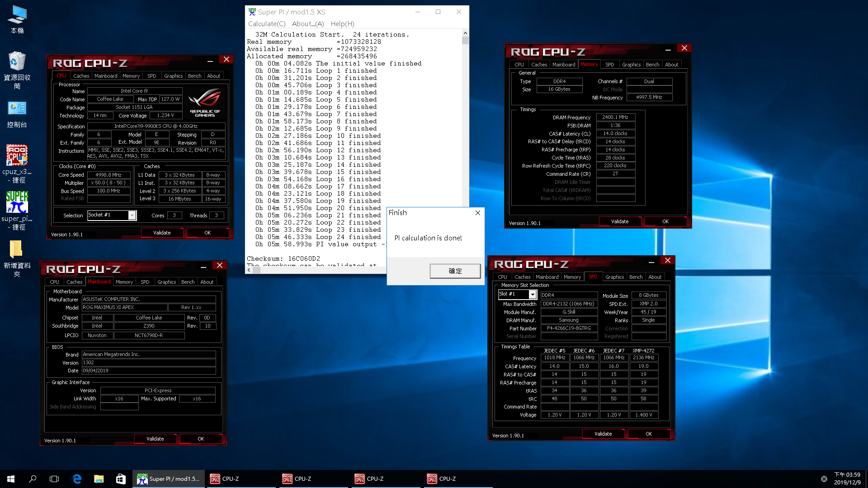Click the Super PI title bar app icon
This screenshot has width=868, height=488.
pyautogui.click(x=252, y=12)
